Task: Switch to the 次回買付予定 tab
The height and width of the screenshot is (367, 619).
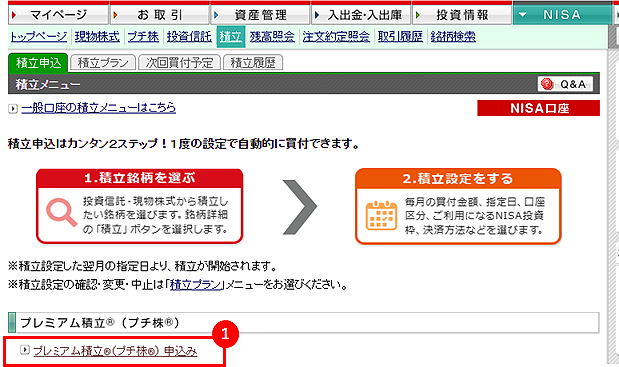Action: point(179,63)
